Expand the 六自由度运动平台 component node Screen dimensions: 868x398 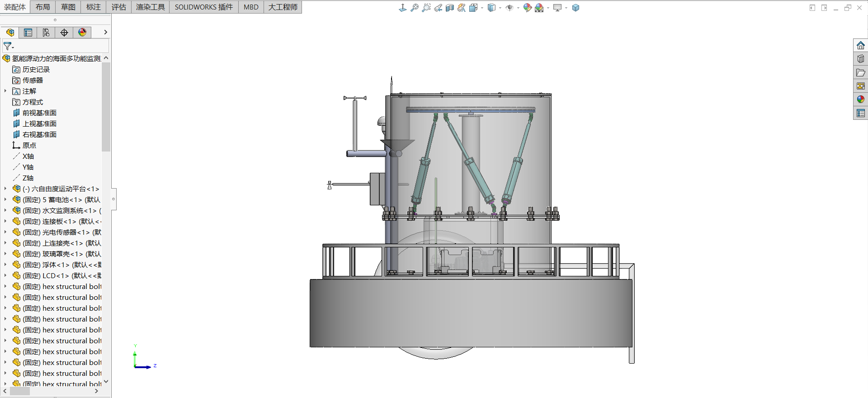(5, 189)
